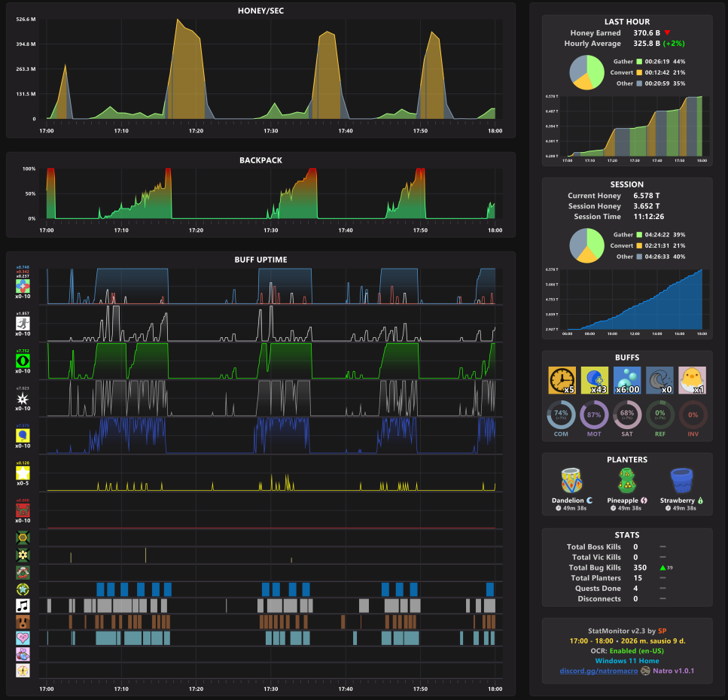This screenshot has height=700, width=728.
Task: Click the grey wave buff icon showing x0
Action: tap(659, 380)
